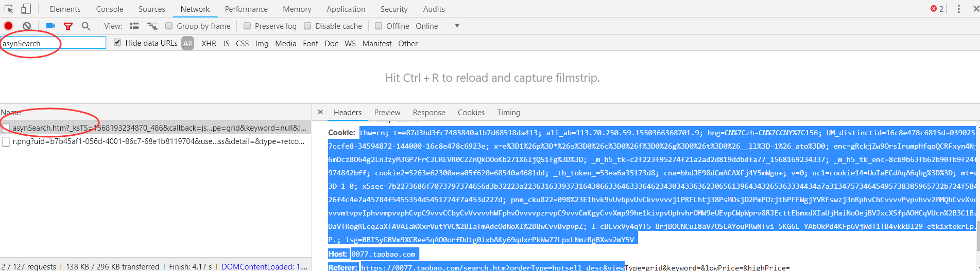
Task: Click the asynSearch filter text field
Action: [53, 43]
